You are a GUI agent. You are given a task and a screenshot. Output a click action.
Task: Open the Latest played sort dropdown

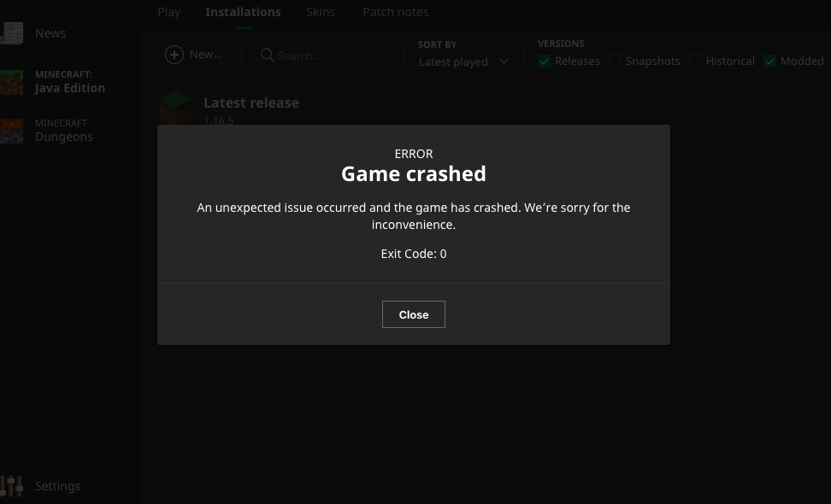(x=463, y=62)
